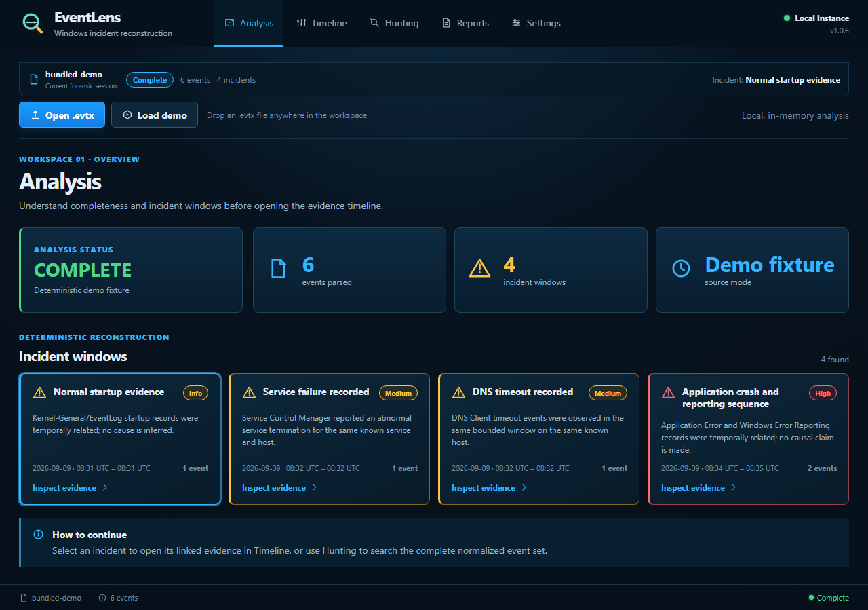Click the red warning icon on Application crash card
The height and width of the screenshot is (610, 868).
[668, 392]
